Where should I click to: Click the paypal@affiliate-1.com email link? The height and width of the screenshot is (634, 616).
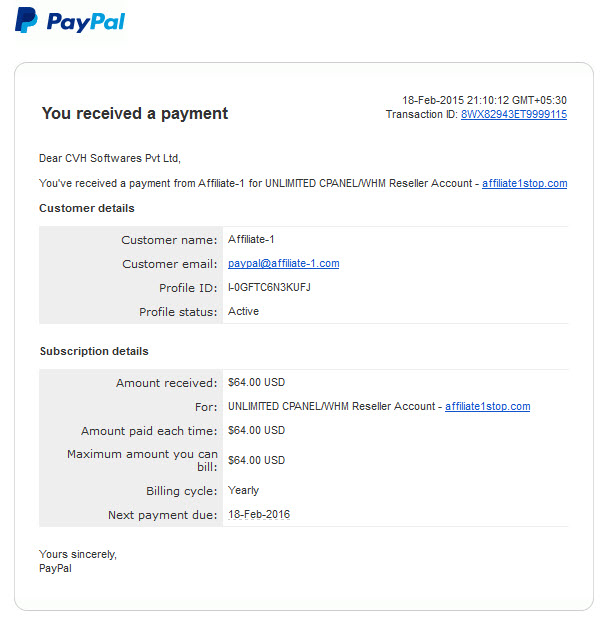click(x=284, y=264)
